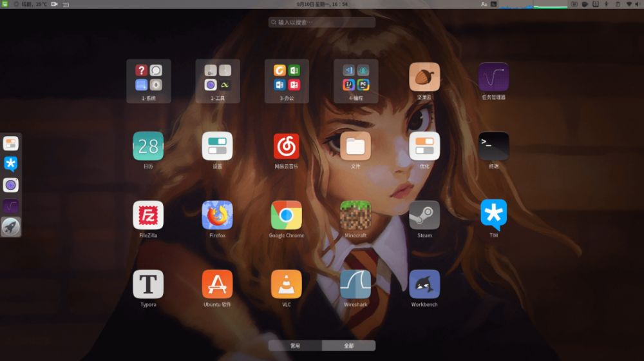
Task: Click the coffee cup caffeine icon in top bar
Action: point(585,4)
